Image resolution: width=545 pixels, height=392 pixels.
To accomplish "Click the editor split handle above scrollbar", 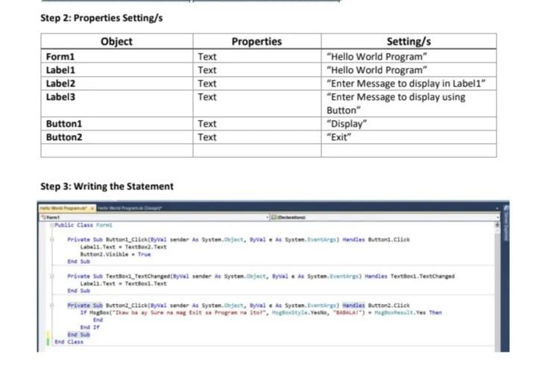I will coord(497,225).
